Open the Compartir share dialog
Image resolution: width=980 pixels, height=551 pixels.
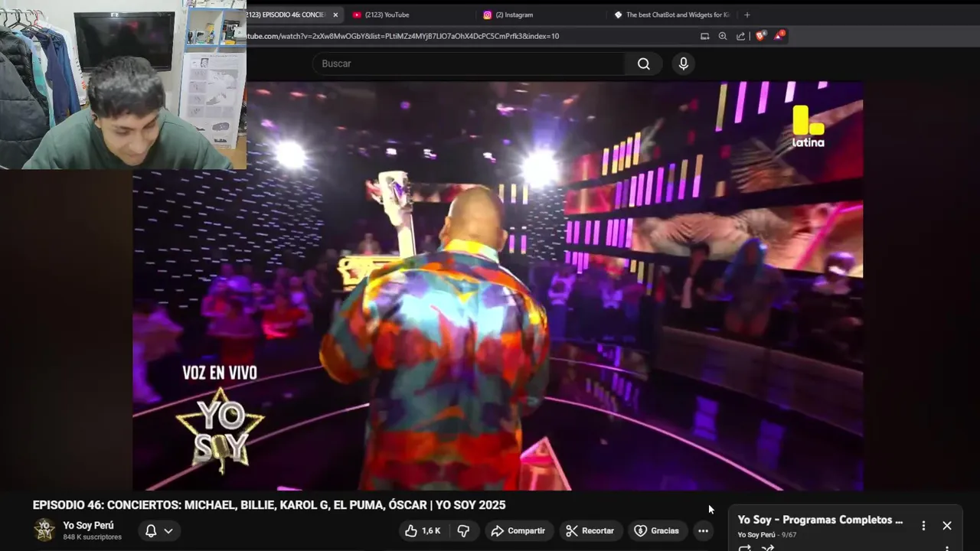click(518, 530)
